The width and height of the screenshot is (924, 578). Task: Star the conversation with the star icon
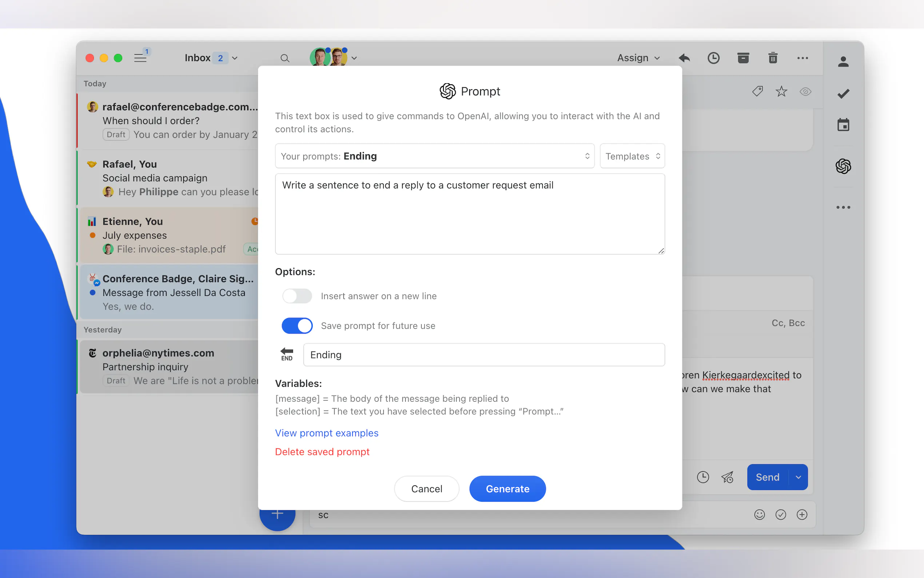[781, 92]
